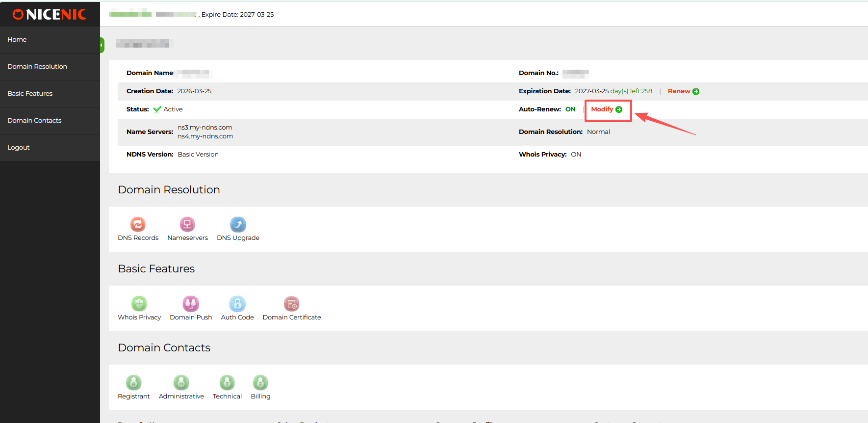Image resolution: width=868 pixels, height=423 pixels.
Task: Click the Domain Resolution Normal value
Action: 598,132
